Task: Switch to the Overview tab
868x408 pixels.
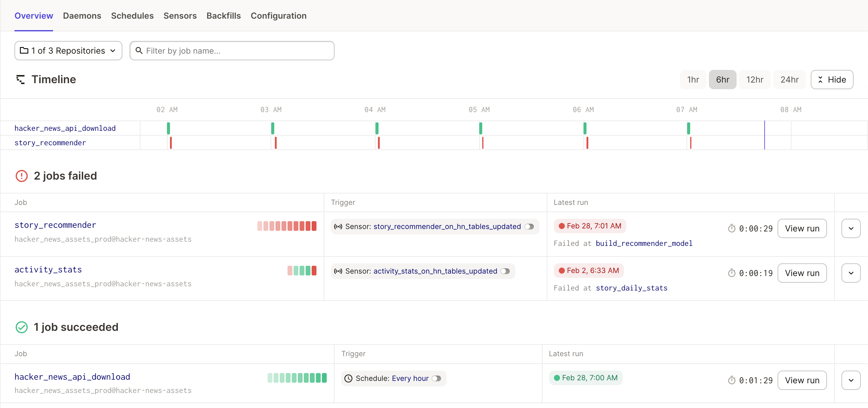Action: tap(34, 16)
